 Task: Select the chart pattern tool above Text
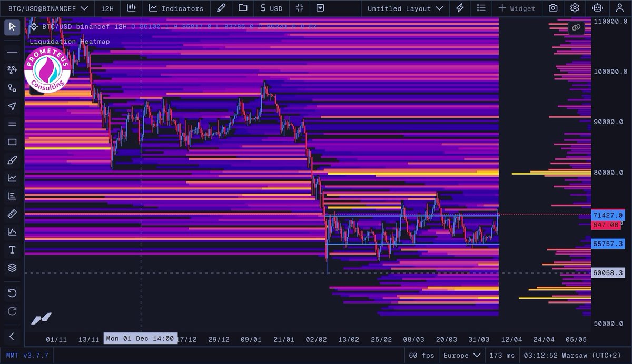click(12, 231)
